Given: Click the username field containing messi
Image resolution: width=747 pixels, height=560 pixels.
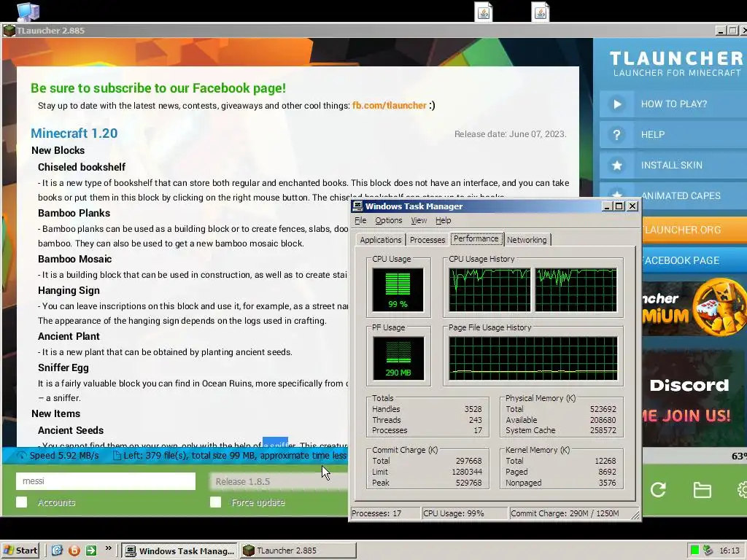Looking at the screenshot, I should click(x=106, y=481).
